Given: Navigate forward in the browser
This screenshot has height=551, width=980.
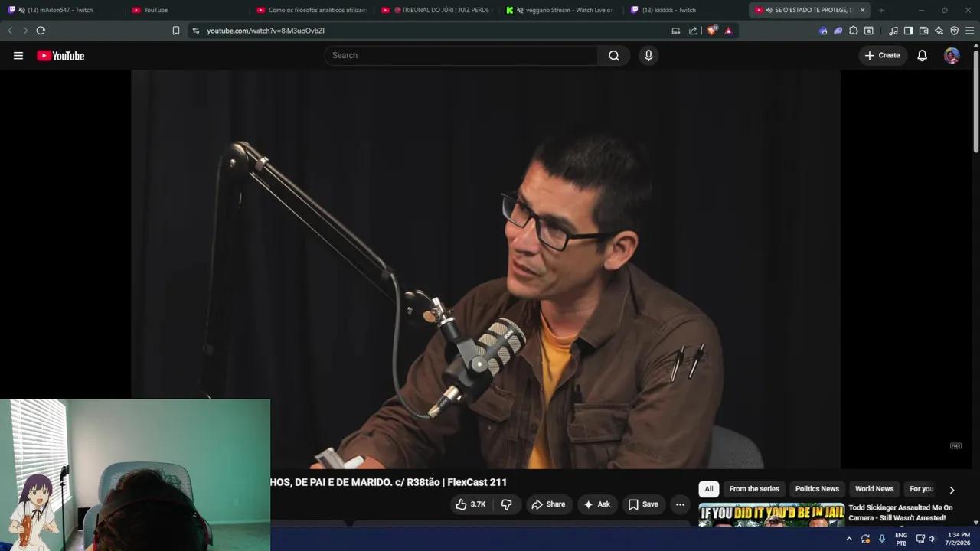Looking at the screenshot, I should [24, 31].
